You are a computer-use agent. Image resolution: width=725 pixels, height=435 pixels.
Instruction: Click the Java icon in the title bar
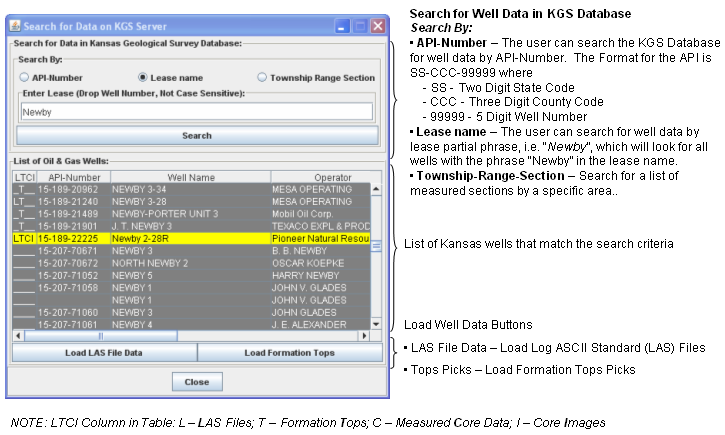pos(15,25)
